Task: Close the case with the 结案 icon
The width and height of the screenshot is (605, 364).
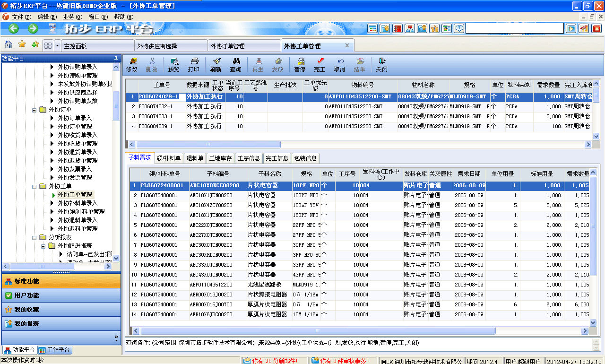Action: click(x=360, y=64)
